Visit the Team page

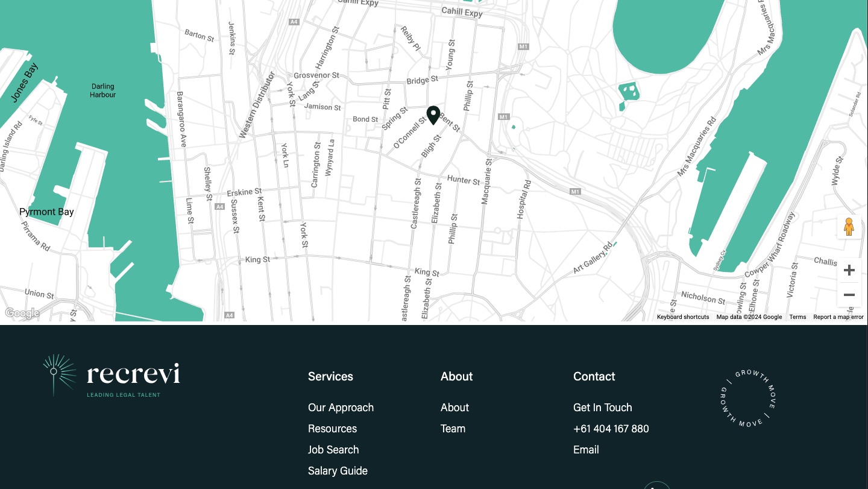coord(453,429)
